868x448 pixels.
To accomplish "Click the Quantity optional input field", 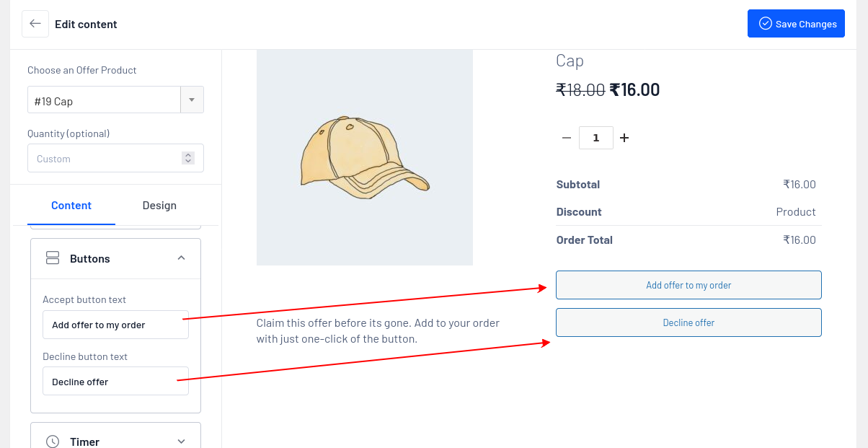I will click(x=105, y=158).
